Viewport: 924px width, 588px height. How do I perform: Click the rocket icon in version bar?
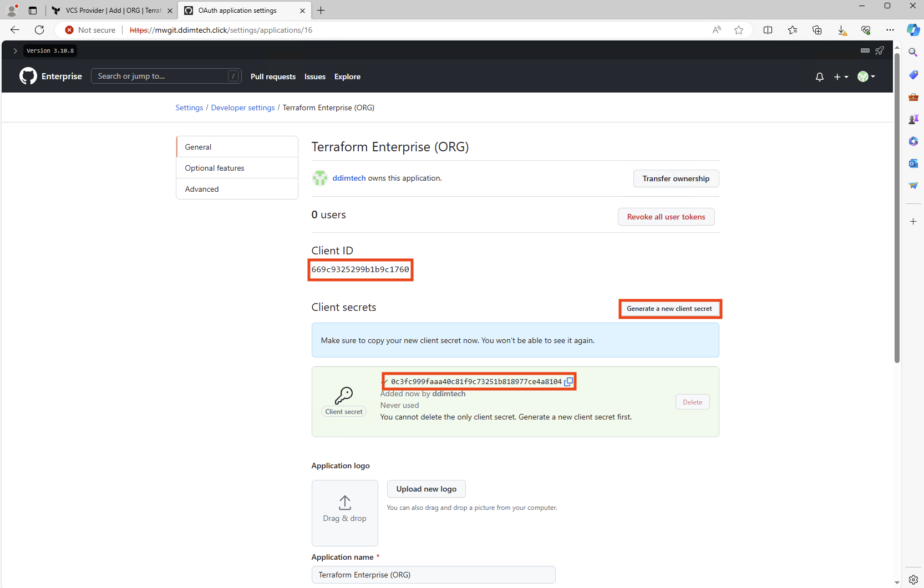pyautogui.click(x=880, y=50)
